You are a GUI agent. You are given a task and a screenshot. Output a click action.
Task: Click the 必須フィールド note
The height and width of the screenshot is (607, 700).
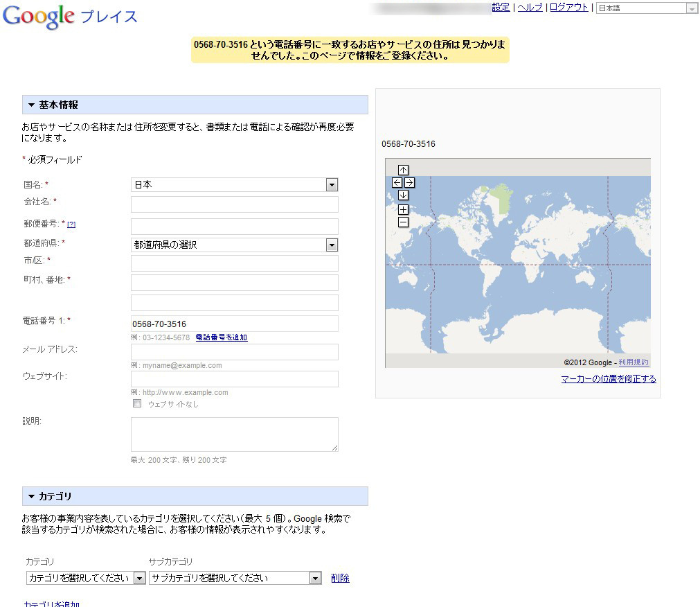tap(52, 159)
